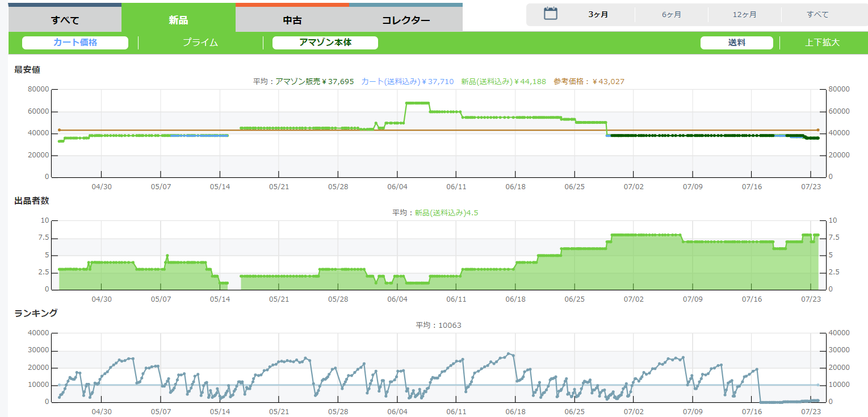Click the calendar icon beside period selector
Screen dimensions: 868x417
[x=550, y=14]
